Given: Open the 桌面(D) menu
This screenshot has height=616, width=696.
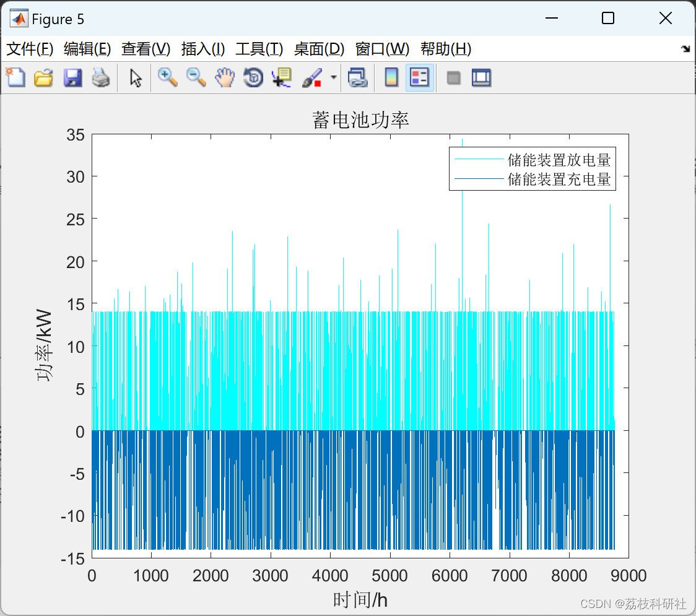Looking at the screenshot, I should [x=319, y=49].
